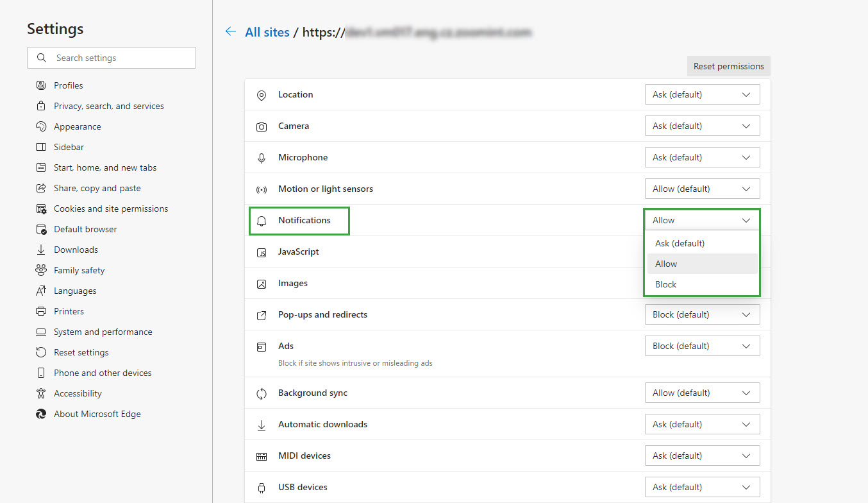Open Cookies and site permissions settings

click(110, 209)
